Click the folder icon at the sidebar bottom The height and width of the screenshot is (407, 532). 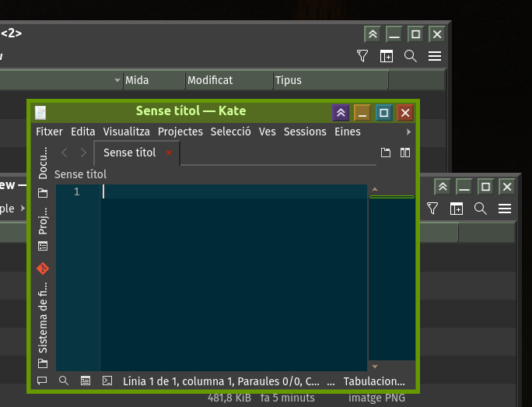pos(43,363)
